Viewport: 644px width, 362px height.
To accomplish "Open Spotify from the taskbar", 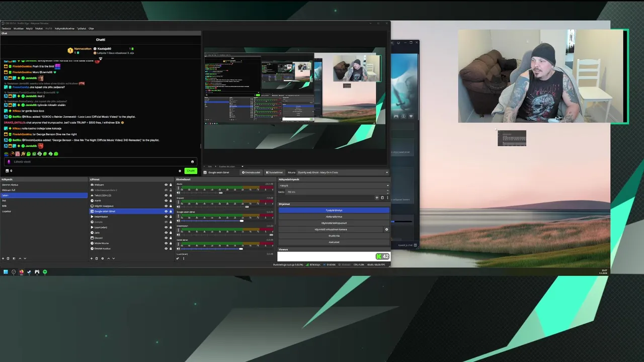I will click(x=45, y=271).
